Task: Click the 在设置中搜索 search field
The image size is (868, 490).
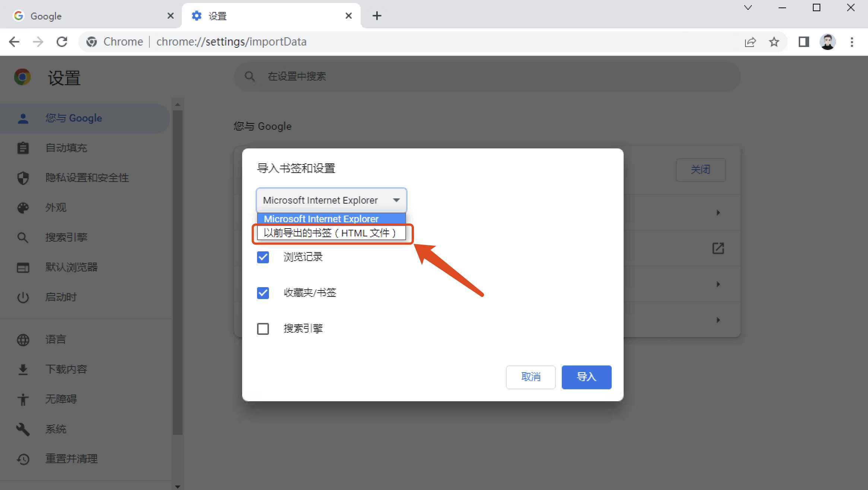Action: (487, 76)
